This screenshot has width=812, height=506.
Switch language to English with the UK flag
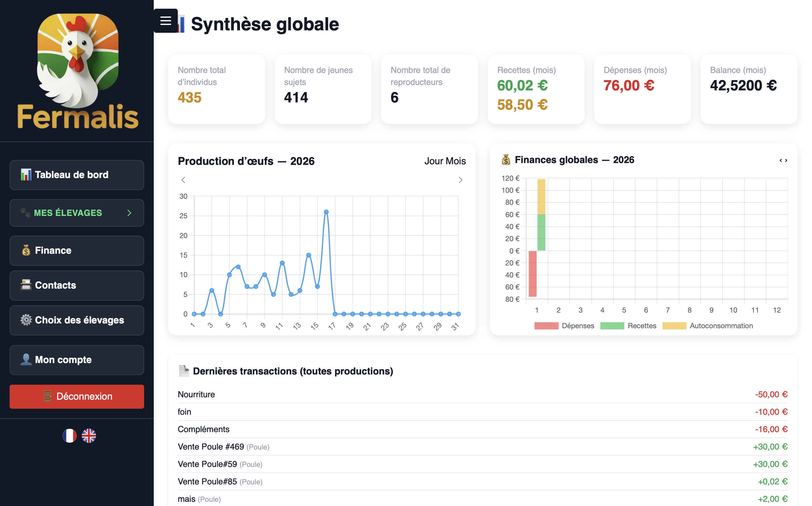coord(88,436)
